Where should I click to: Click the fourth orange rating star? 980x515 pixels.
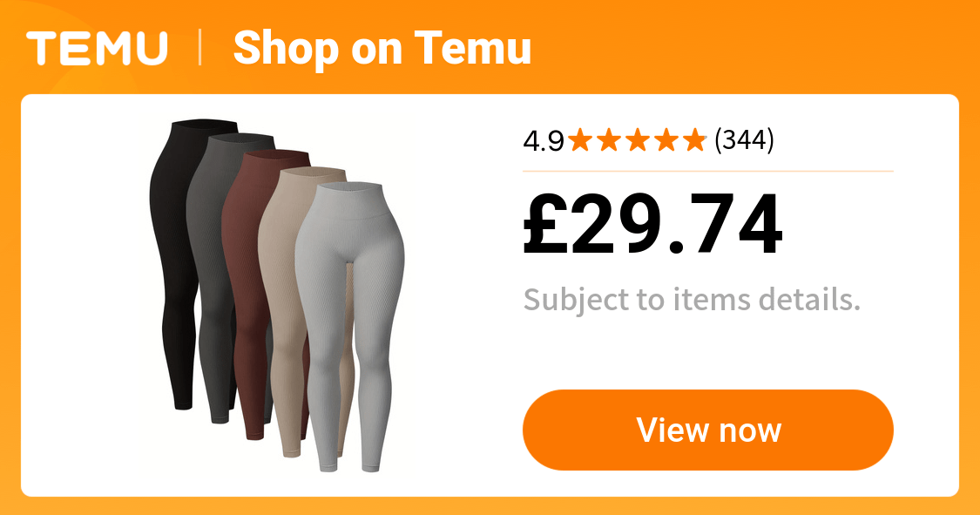pos(666,140)
